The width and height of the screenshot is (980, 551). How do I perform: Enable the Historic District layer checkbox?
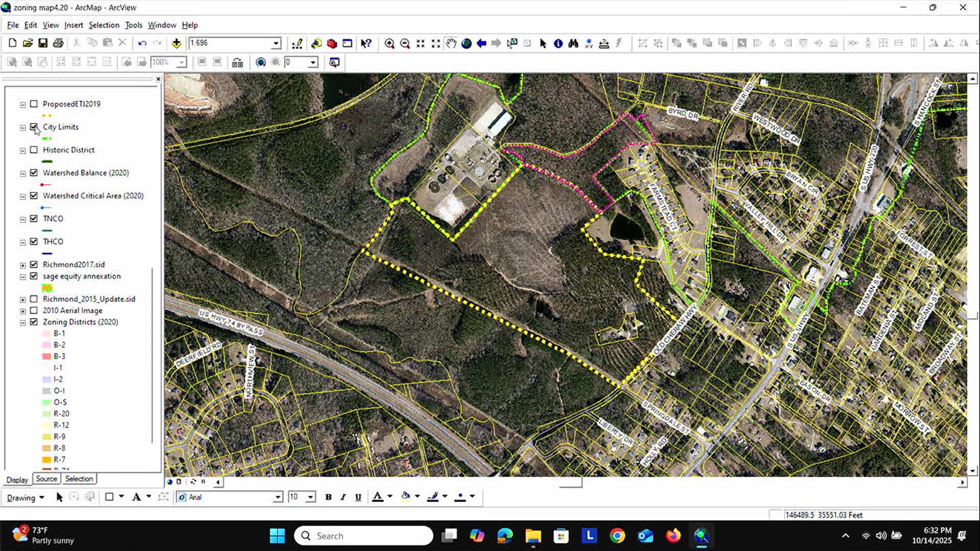tap(34, 149)
